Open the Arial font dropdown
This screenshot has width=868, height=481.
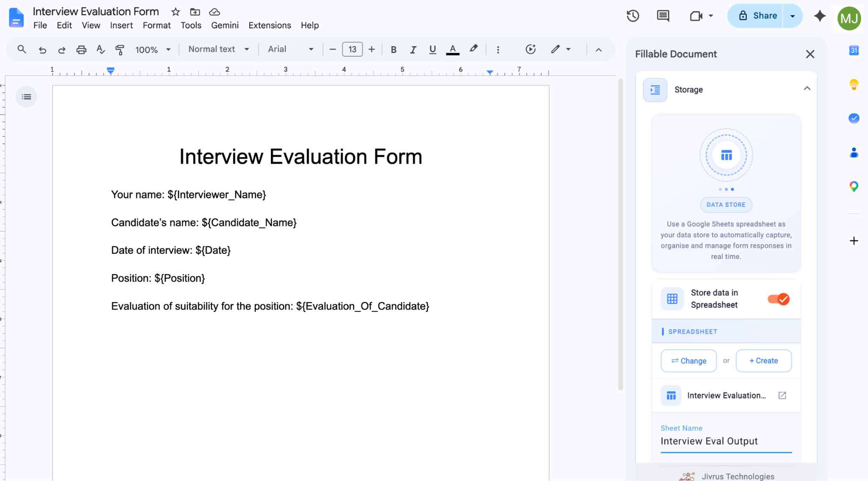pos(291,49)
